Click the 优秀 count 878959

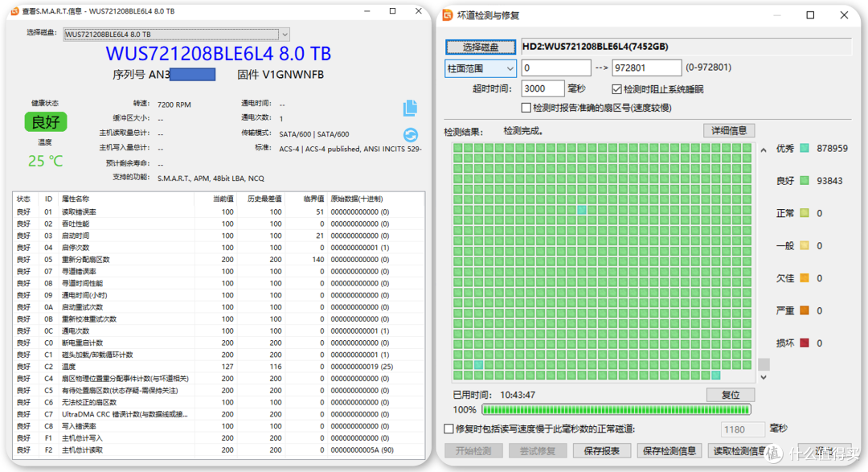click(x=832, y=149)
